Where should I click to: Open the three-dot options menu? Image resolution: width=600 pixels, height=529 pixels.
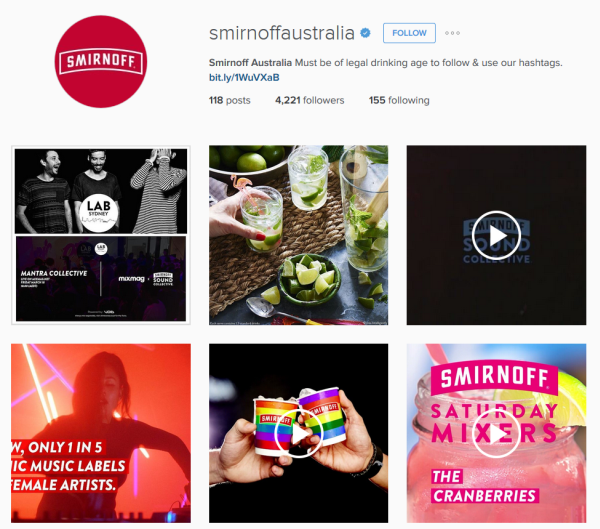click(452, 33)
